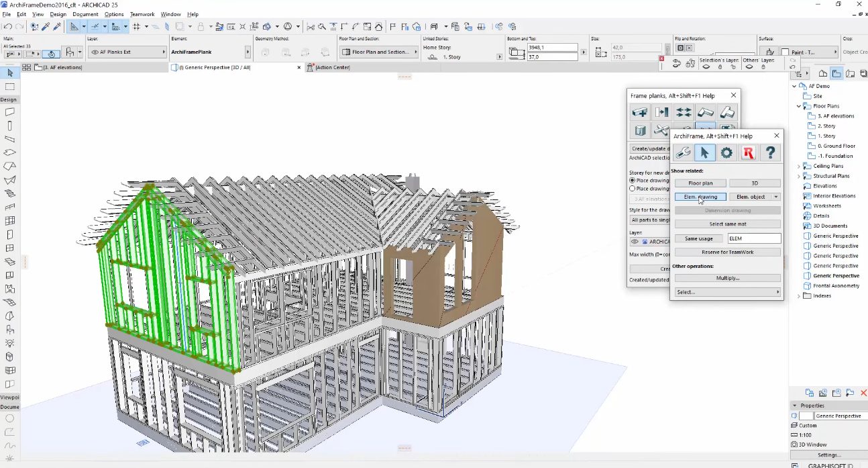Toggle Others' Layer visibility eye icon
The height and width of the screenshot is (468, 868).
pyautogui.click(x=748, y=67)
